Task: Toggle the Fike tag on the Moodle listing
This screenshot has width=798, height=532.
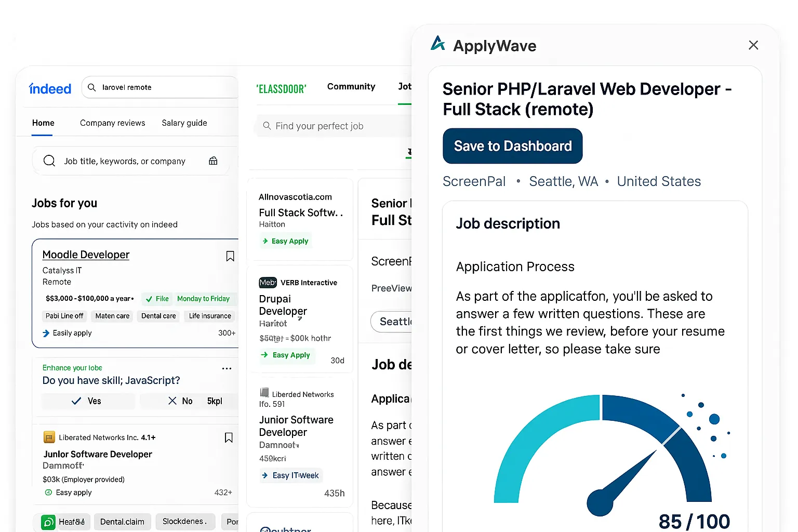Action: pos(156,299)
